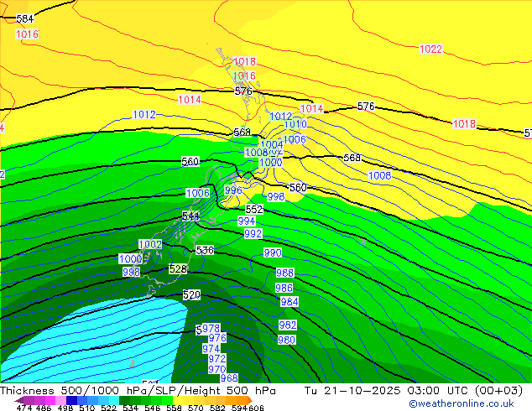Click the dark blue swatch in the thickness legend
The width and height of the screenshot is (532, 411).
pyautogui.click(x=71, y=400)
